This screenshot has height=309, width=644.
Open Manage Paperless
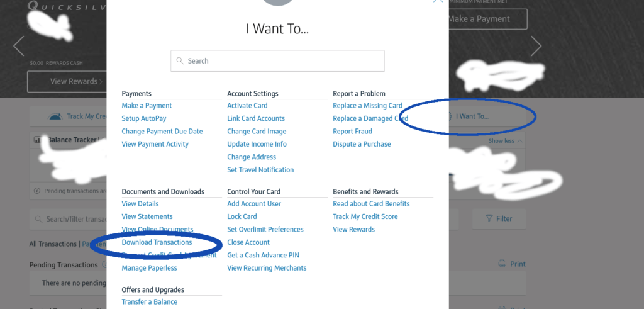149,268
